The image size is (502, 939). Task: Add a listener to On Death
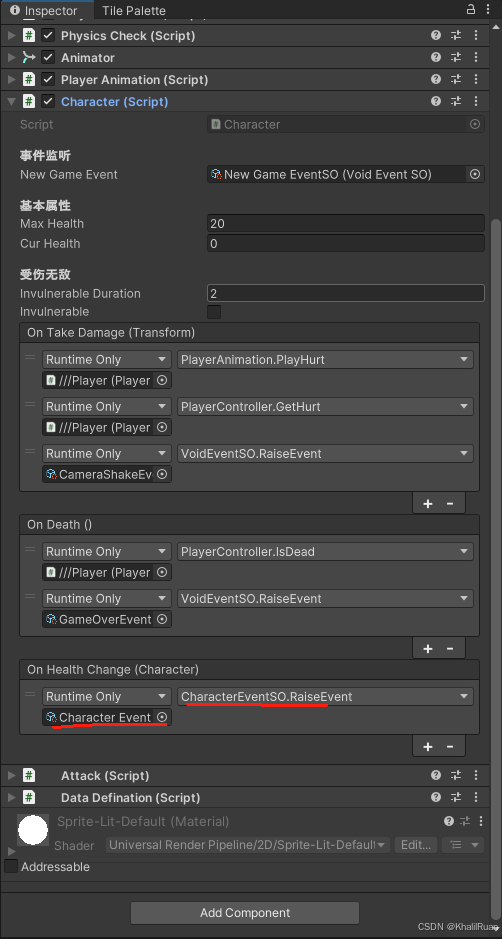428,649
